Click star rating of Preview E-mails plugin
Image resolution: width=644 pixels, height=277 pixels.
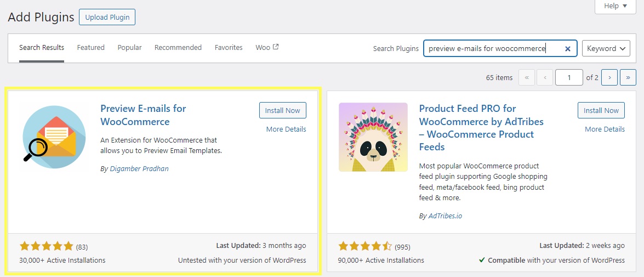coord(46,247)
